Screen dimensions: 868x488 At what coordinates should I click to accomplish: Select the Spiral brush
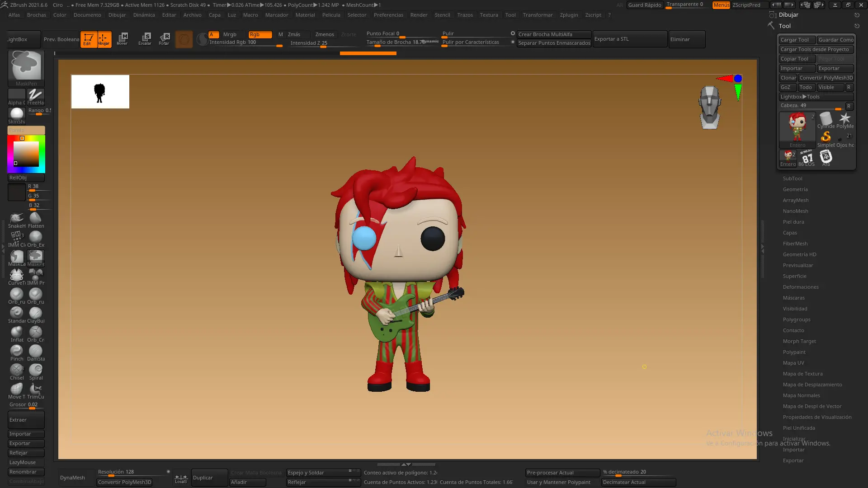pos(36,372)
